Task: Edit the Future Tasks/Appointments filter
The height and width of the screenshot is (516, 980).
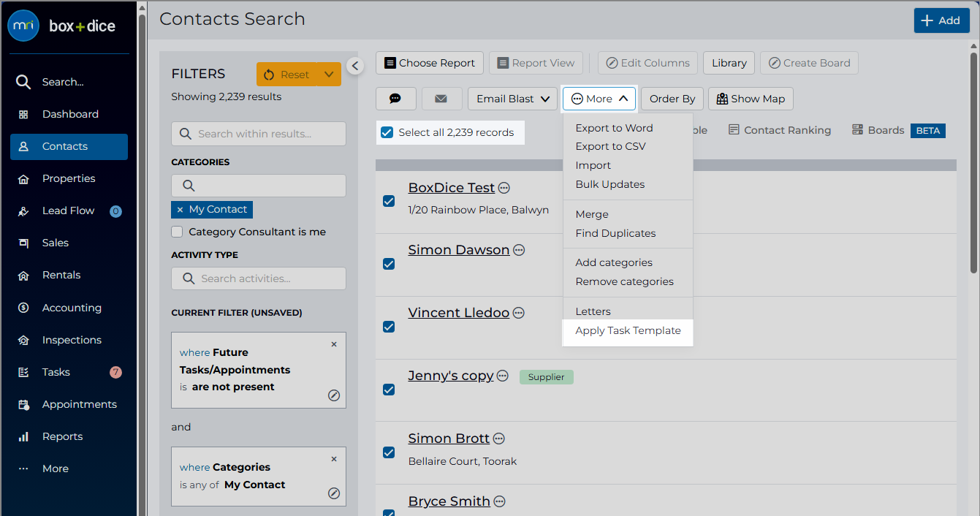Action: coord(334,395)
